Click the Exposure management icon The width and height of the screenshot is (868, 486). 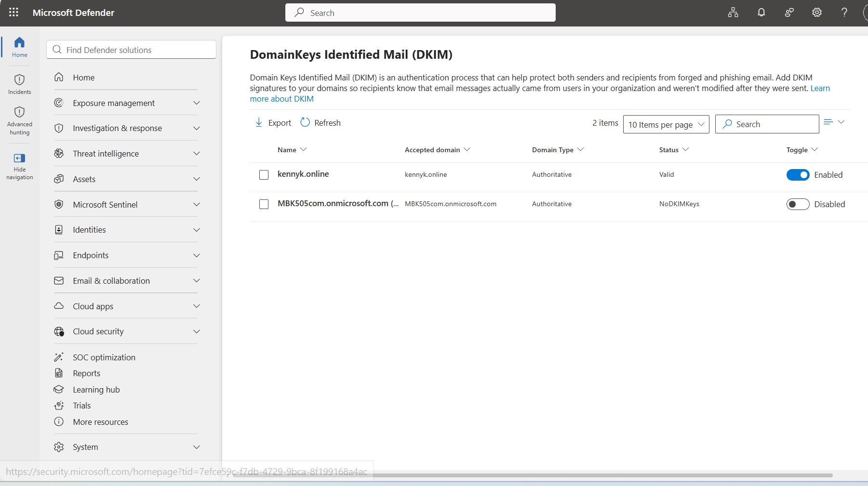59,103
